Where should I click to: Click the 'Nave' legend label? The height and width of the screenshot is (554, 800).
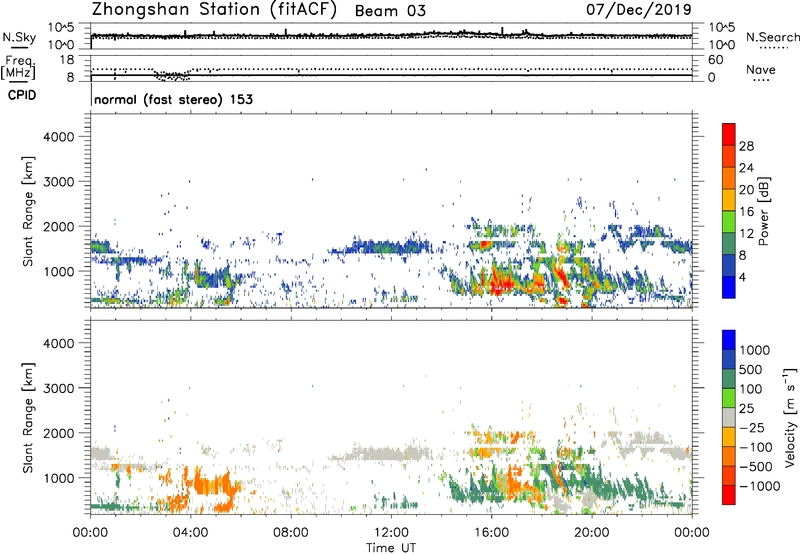(x=761, y=69)
